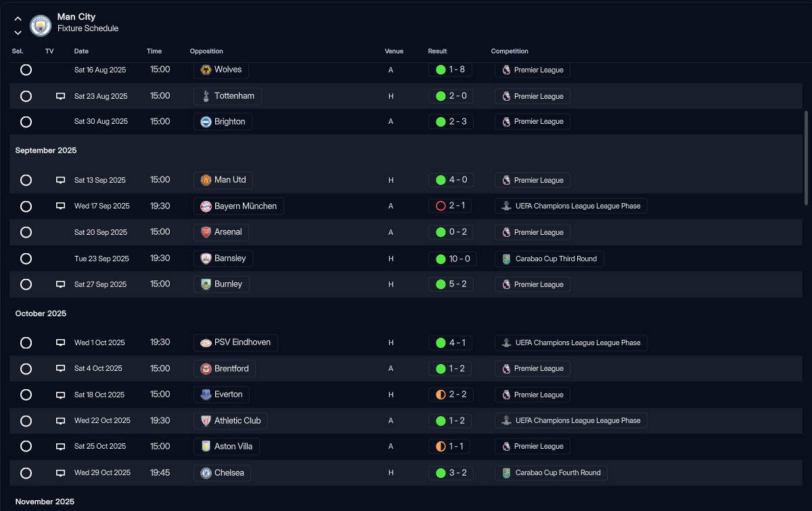The image size is (812, 511).
Task: Click the red loss indicator for Bayern match
Action: [441, 206]
